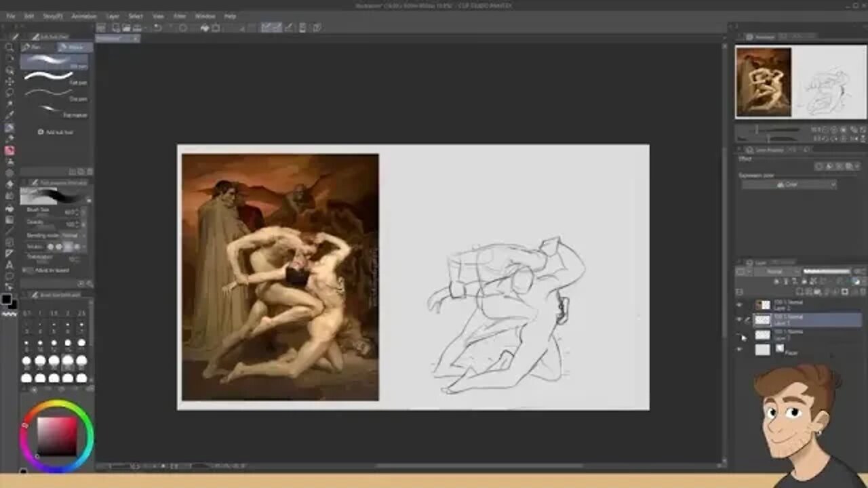The height and width of the screenshot is (488, 868).
Task: Select the Operation object tool
Action: click(9, 70)
